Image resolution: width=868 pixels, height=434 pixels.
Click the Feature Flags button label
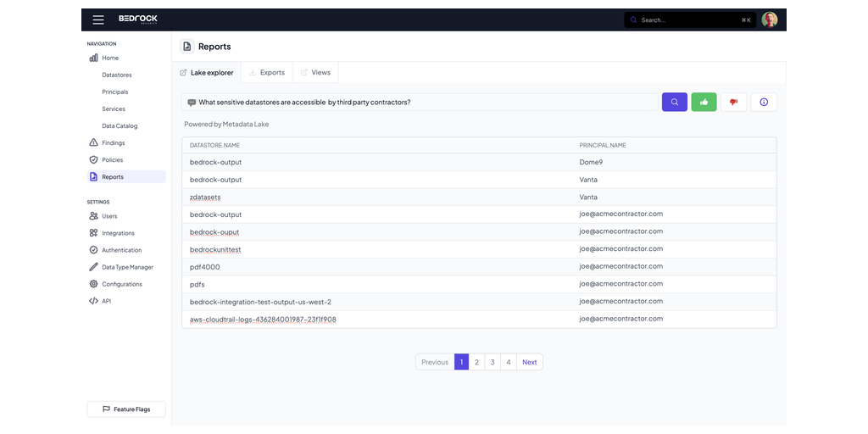131,409
